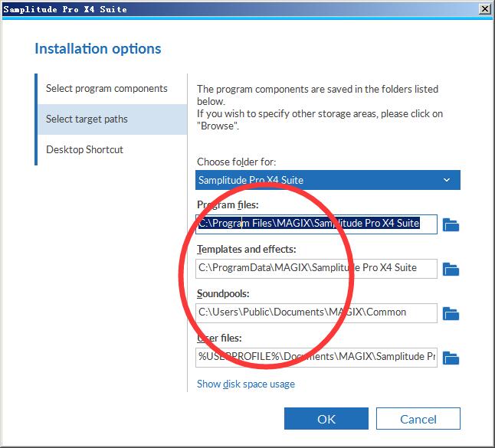
Task: Browse folder for User files path
Action: 451,358
